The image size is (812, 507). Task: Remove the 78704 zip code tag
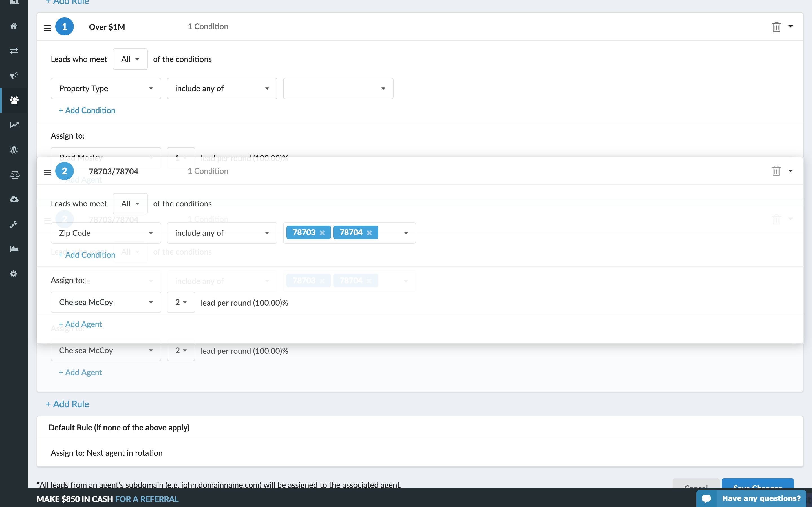369,233
